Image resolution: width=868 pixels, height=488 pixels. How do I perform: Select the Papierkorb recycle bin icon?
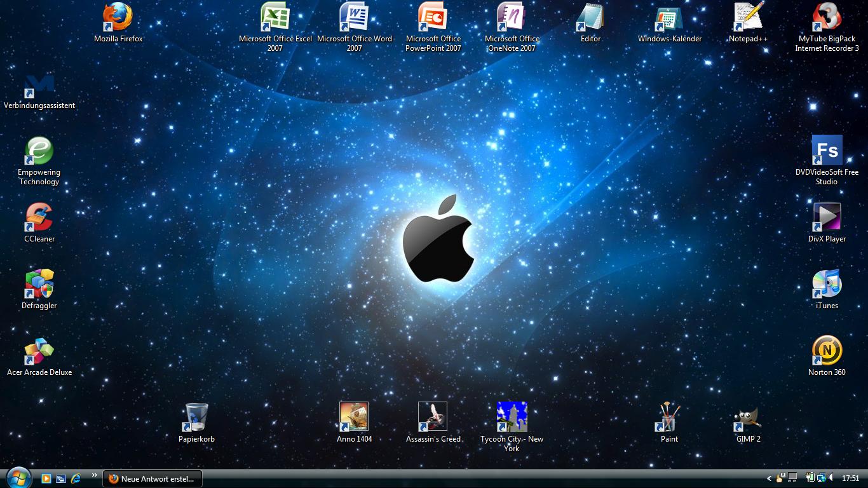pyautogui.click(x=196, y=423)
